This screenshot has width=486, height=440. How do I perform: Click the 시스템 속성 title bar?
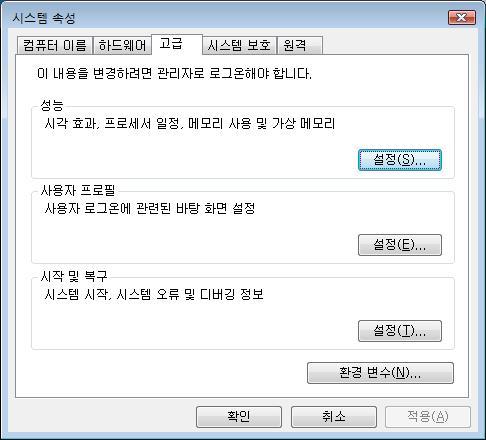(227, 18)
